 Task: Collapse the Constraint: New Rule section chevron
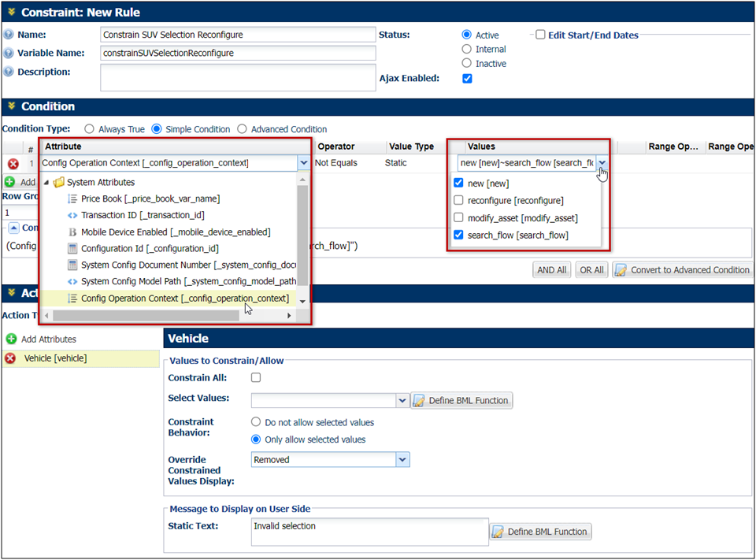point(11,13)
